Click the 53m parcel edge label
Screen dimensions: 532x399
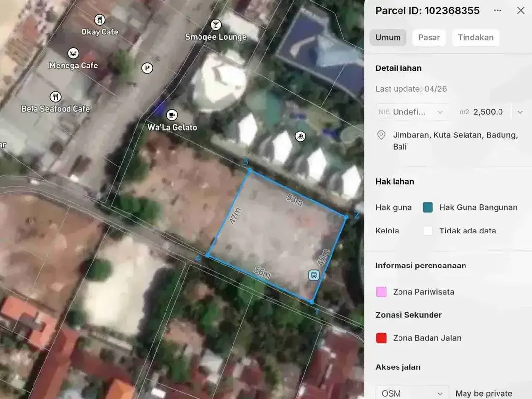point(294,200)
